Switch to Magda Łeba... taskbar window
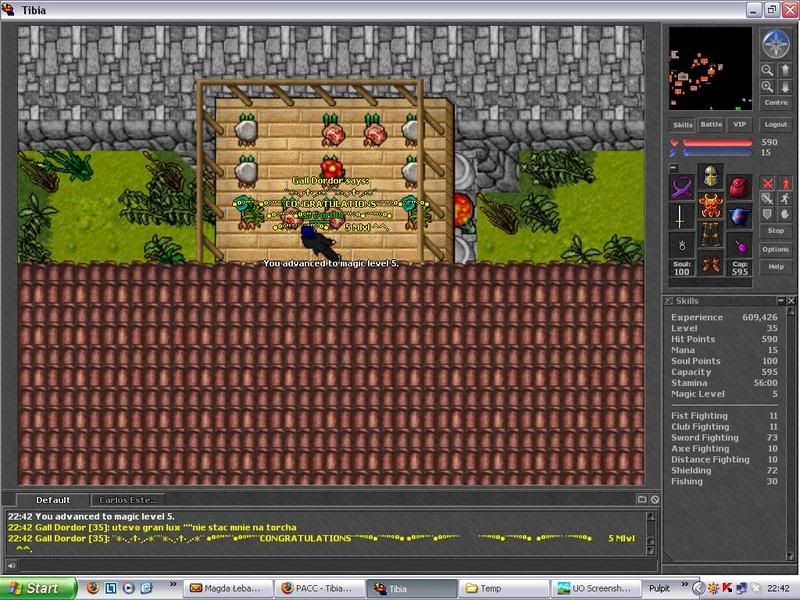Image resolution: width=800 pixels, height=600 pixels. [228, 588]
